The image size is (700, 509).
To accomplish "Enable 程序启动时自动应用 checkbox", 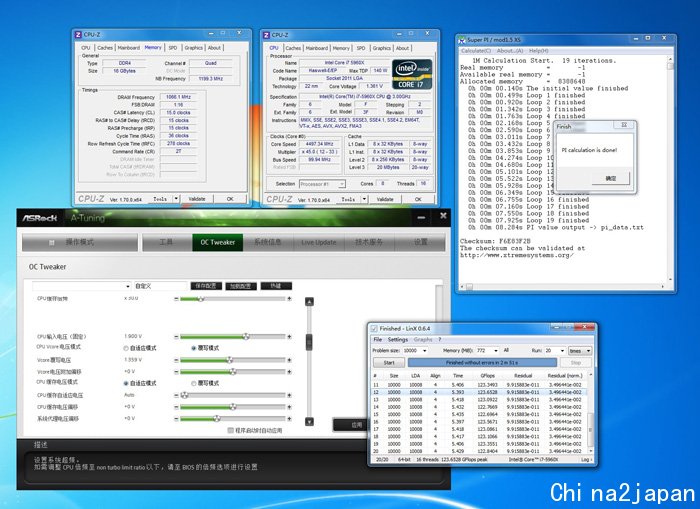I will pos(230,430).
